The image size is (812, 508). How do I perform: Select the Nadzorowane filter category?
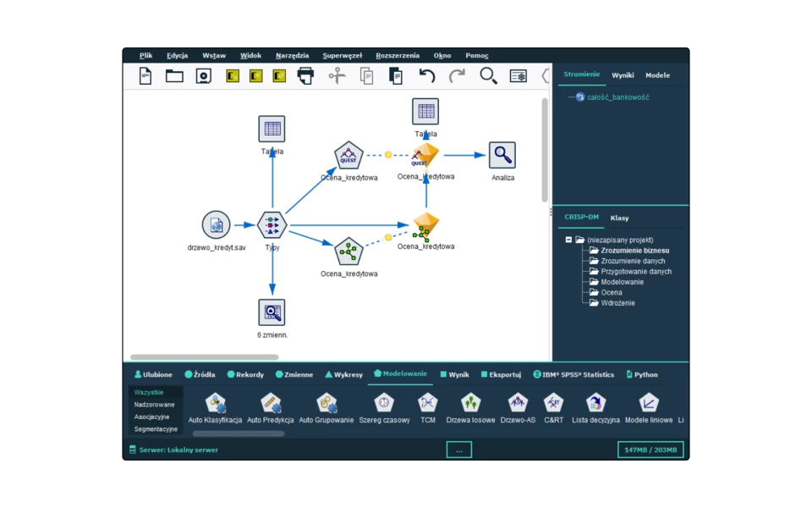(155, 405)
